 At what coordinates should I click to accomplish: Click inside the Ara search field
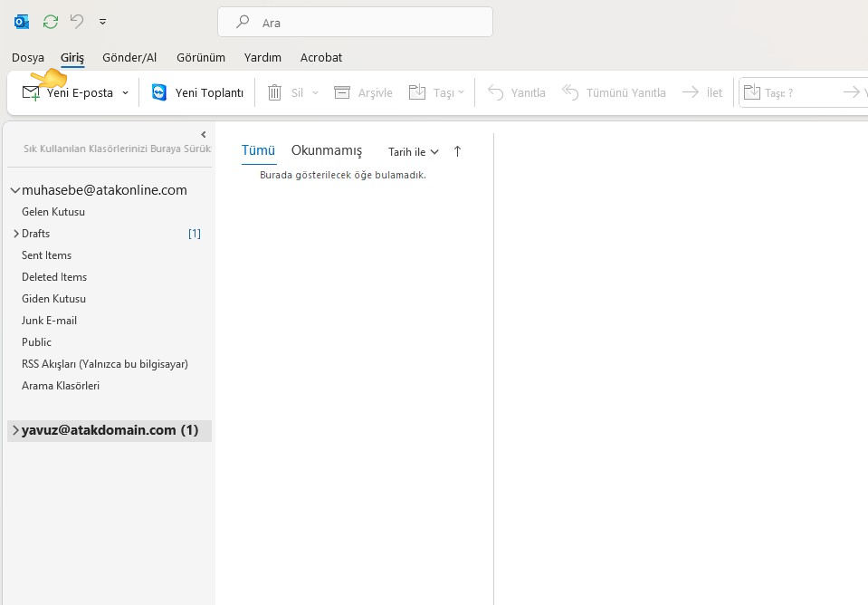[x=354, y=21]
